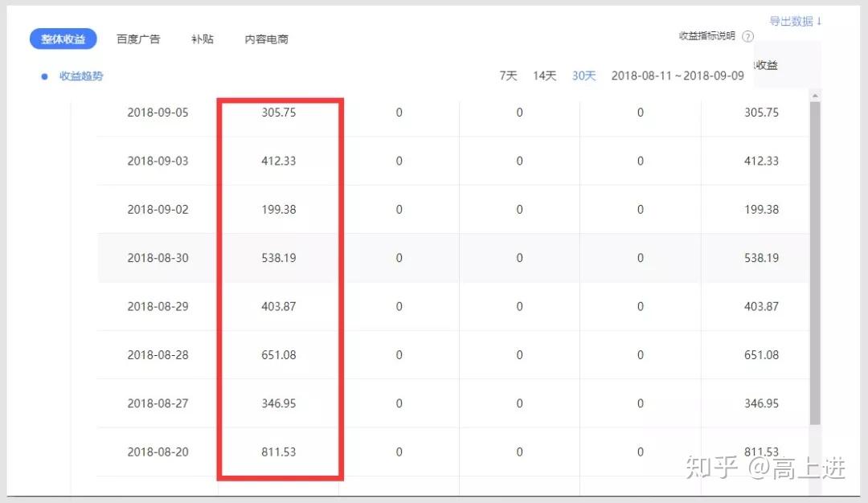Click the last-column 412.33 total of 2018-09-03
The width and height of the screenshot is (868, 503).
[x=761, y=161]
